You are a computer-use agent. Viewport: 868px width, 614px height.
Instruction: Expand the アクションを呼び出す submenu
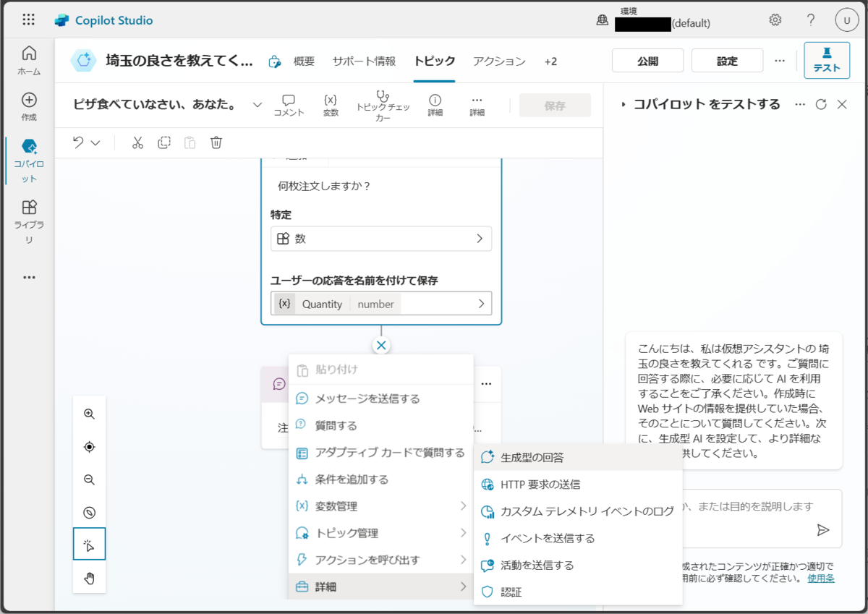381,560
